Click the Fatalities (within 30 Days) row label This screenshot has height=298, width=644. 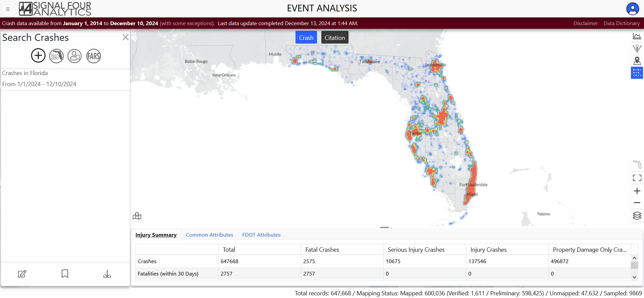point(168,274)
